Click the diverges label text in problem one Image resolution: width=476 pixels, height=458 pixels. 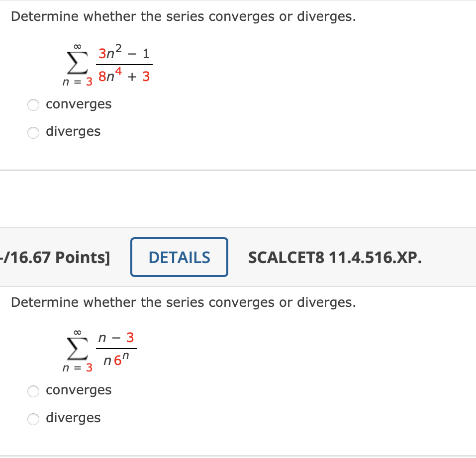(73, 132)
